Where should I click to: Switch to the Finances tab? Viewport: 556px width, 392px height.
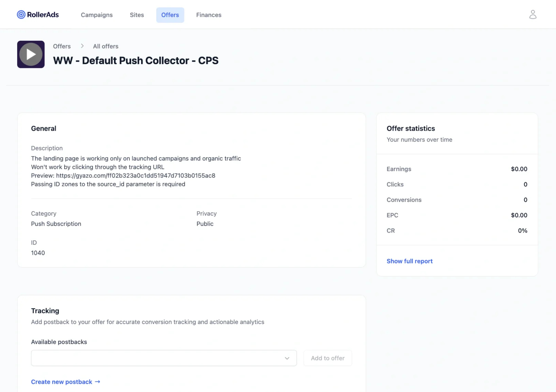(x=209, y=15)
